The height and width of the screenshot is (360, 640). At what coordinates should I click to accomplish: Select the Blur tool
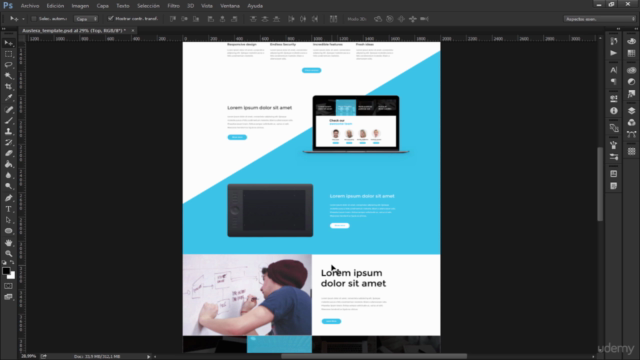point(8,176)
